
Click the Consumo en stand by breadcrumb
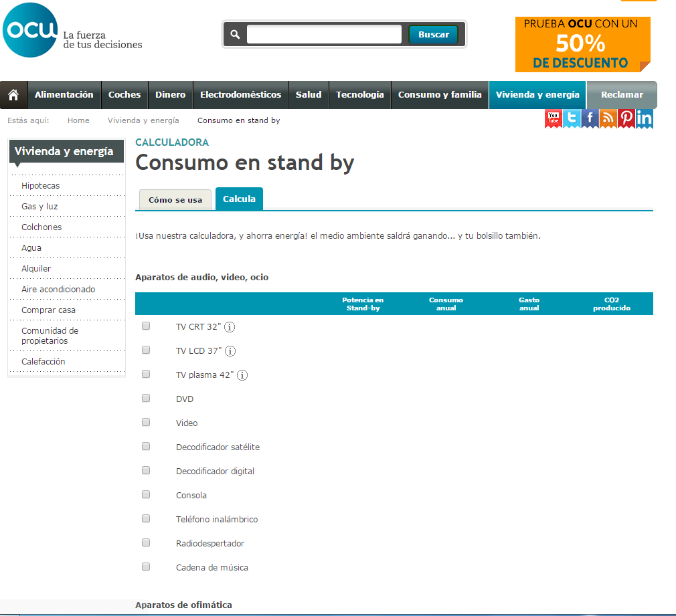click(239, 120)
